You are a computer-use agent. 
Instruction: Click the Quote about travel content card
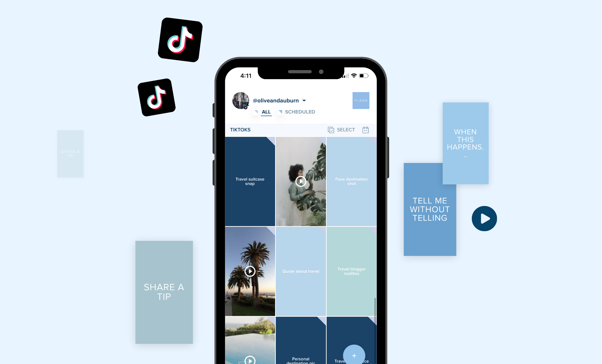pyautogui.click(x=301, y=271)
